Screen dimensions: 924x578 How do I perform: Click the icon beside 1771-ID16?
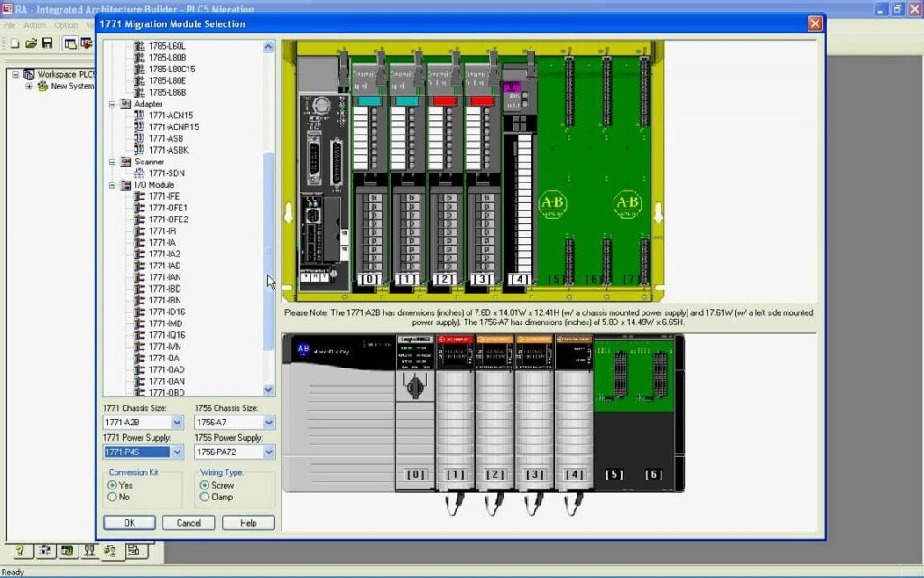pos(140,312)
